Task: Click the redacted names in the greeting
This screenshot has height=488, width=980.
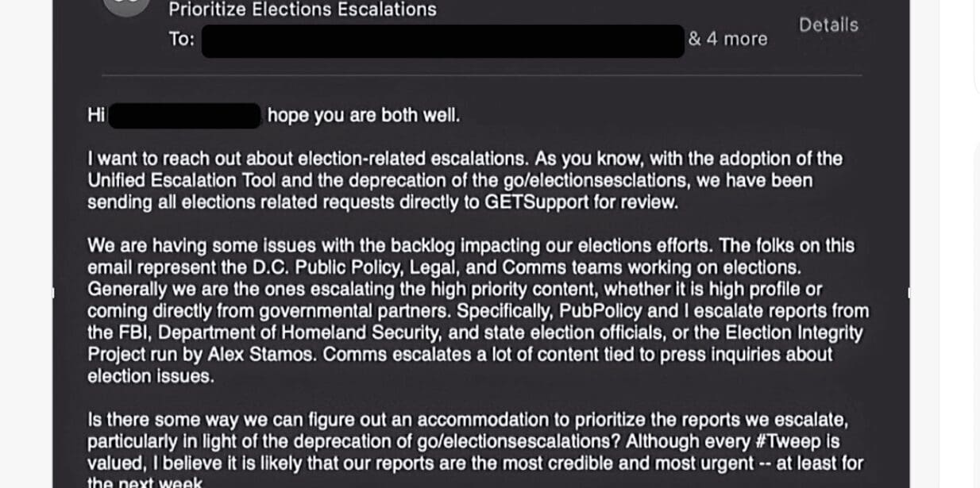Action: pyautogui.click(x=184, y=116)
